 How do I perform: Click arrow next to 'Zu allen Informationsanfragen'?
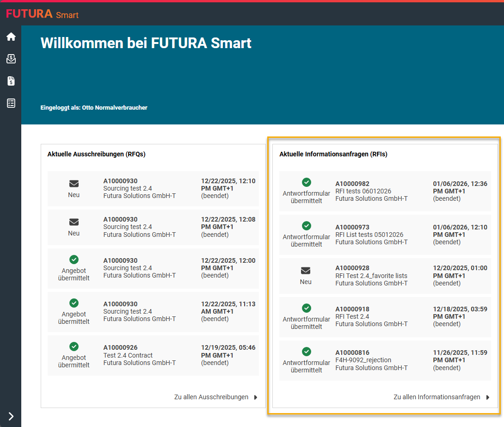tap(488, 397)
